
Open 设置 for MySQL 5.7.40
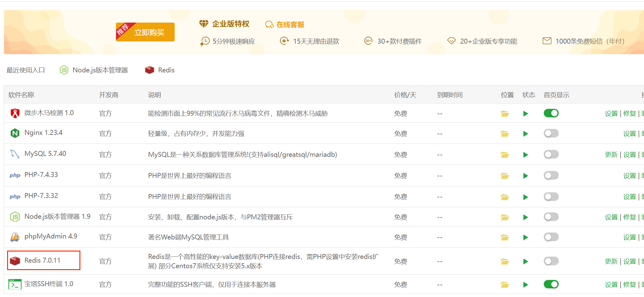[629, 155]
